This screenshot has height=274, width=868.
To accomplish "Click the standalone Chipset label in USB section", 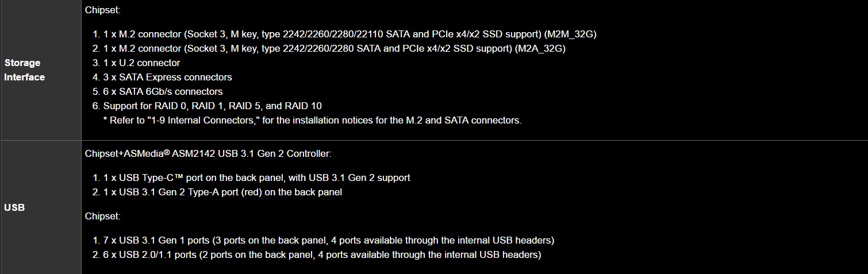I will coord(101,217).
